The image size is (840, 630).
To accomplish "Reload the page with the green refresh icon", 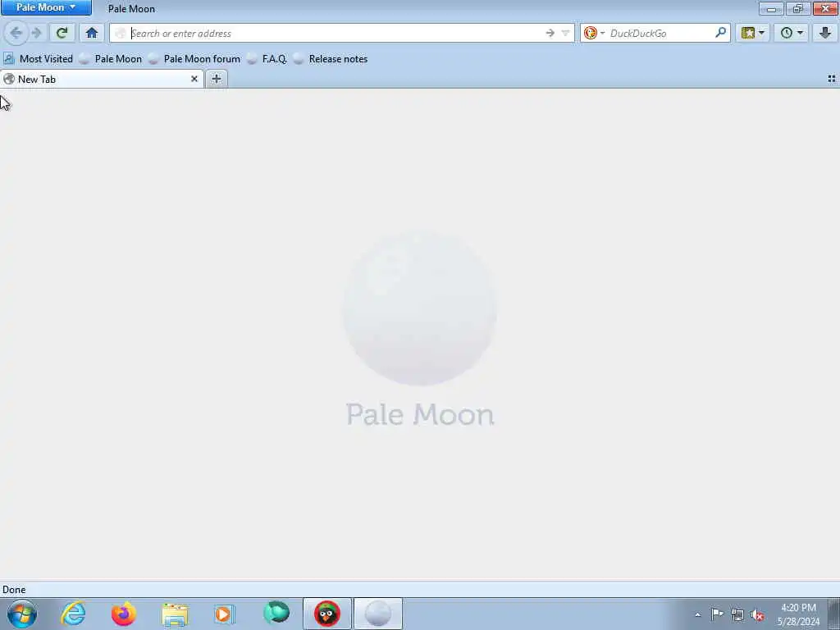I will point(62,33).
